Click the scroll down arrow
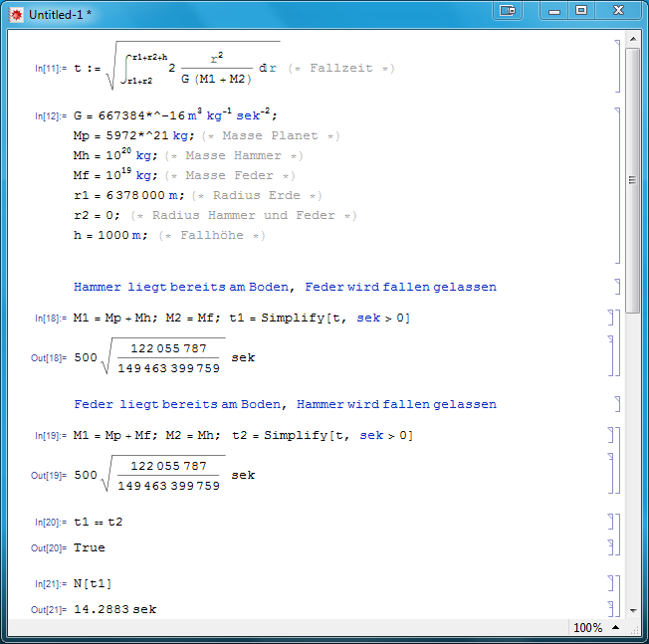Screen dimensions: 649x644 coord(632,609)
